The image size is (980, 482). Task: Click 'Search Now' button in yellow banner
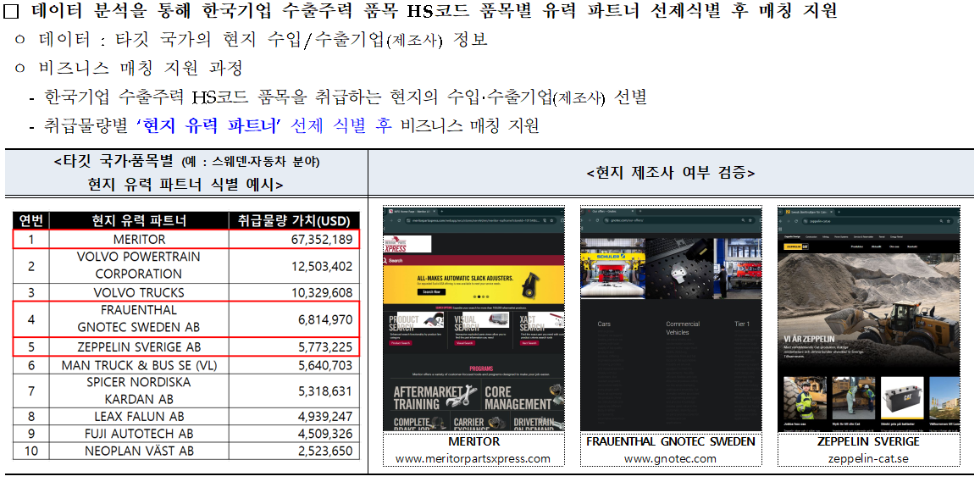click(431, 292)
